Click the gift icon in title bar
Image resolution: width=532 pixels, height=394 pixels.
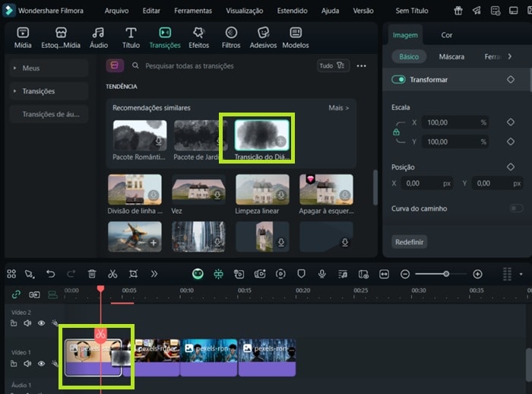tap(458, 11)
